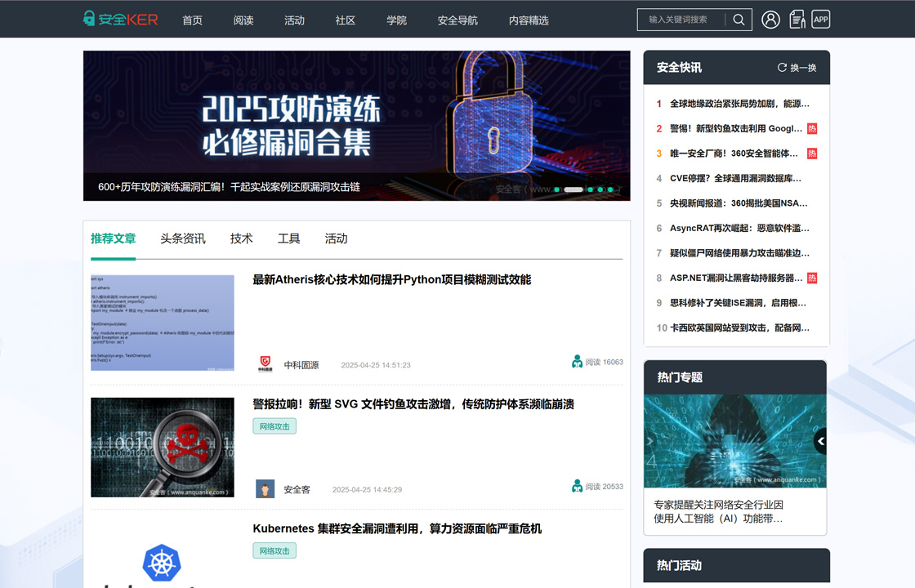Click the 中科固源 author avatar icon
Image resolution: width=915 pixels, height=588 pixels.
coord(265,364)
